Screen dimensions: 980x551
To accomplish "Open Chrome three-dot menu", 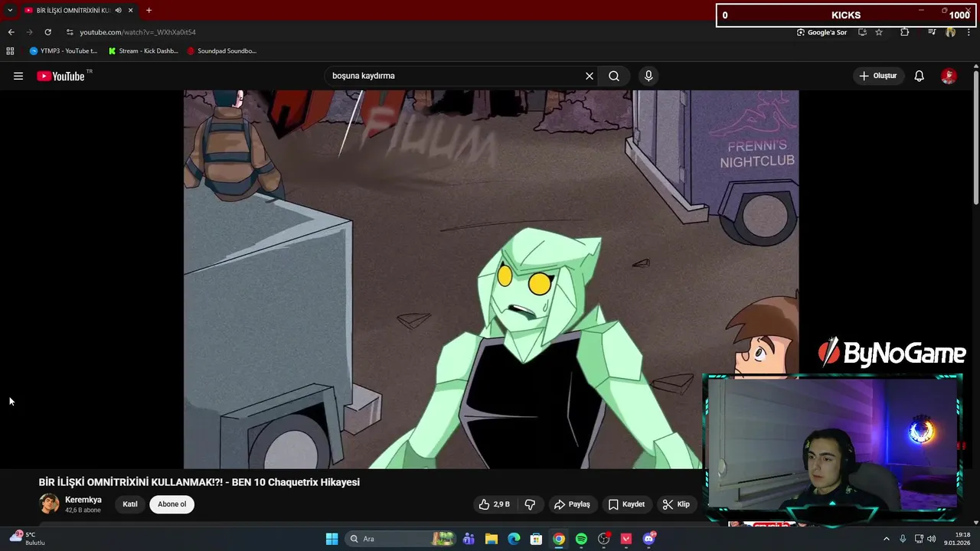I will pyautogui.click(x=969, y=32).
